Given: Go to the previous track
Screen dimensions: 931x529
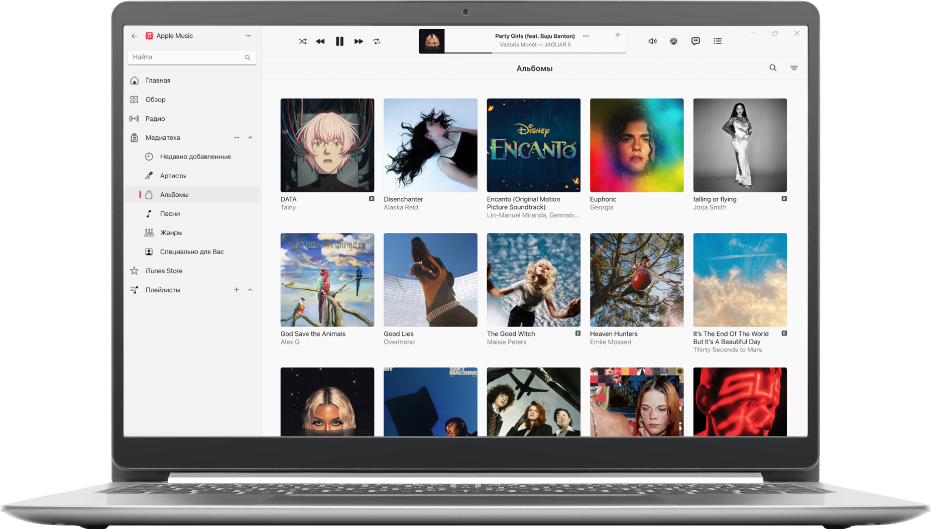Looking at the screenshot, I should [x=320, y=42].
